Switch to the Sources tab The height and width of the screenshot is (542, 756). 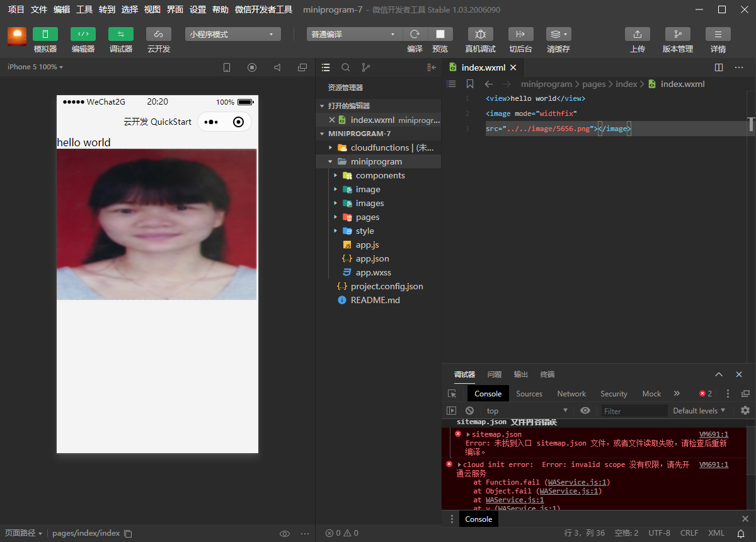point(529,393)
